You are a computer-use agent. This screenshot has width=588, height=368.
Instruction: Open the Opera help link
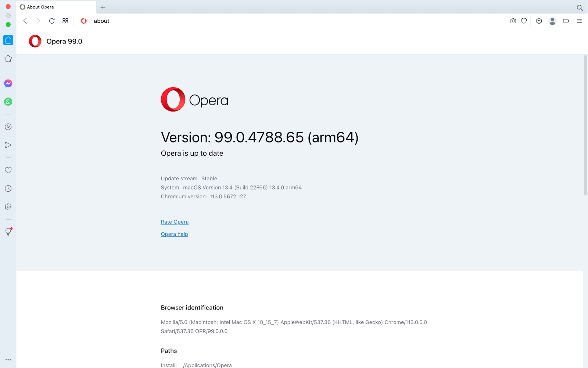coord(174,234)
